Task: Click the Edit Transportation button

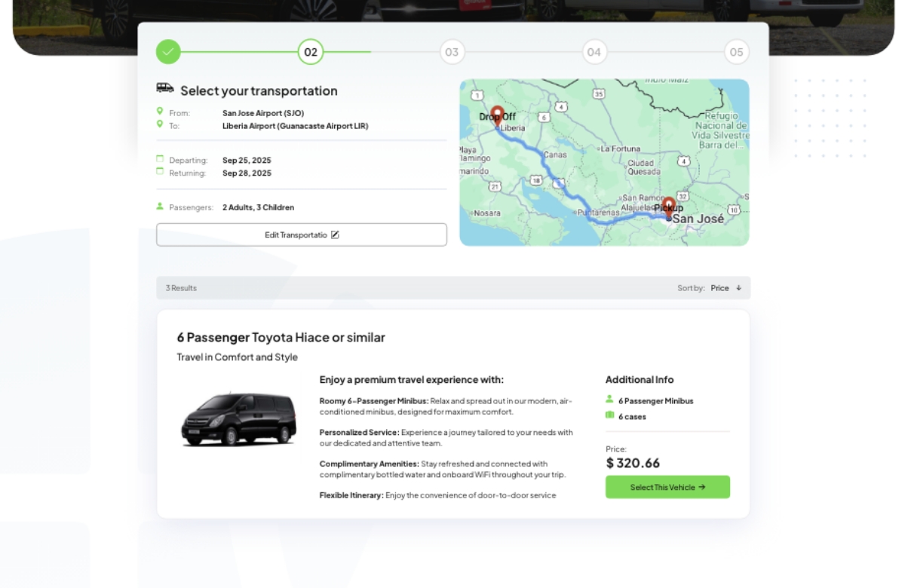Action: click(302, 234)
